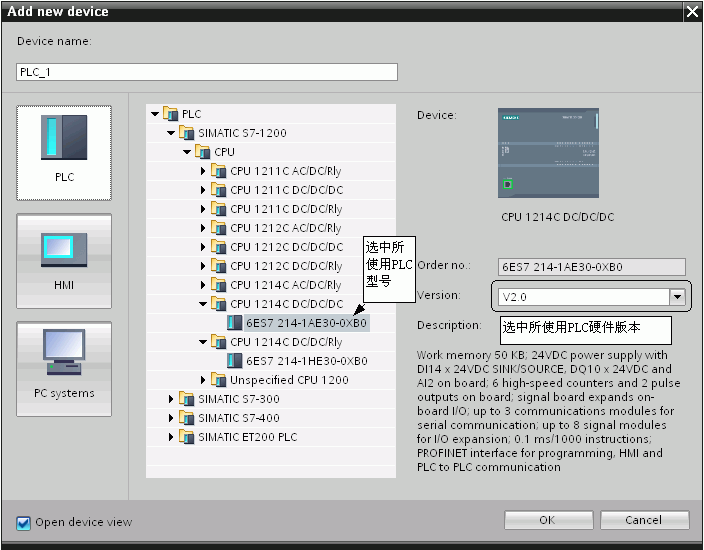The height and width of the screenshot is (550, 704).
Task: Click the 6ES7 214-1HE30-0XB0 module icon
Action: tap(234, 361)
